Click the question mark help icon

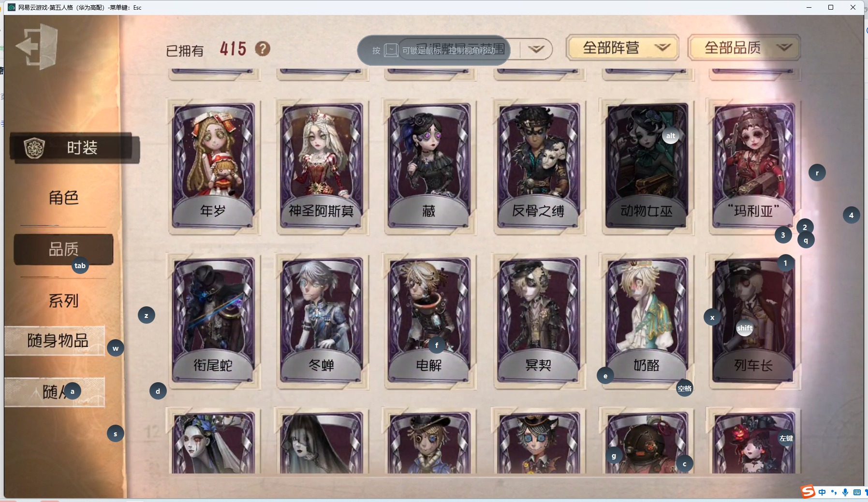click(x=263, y=49)
